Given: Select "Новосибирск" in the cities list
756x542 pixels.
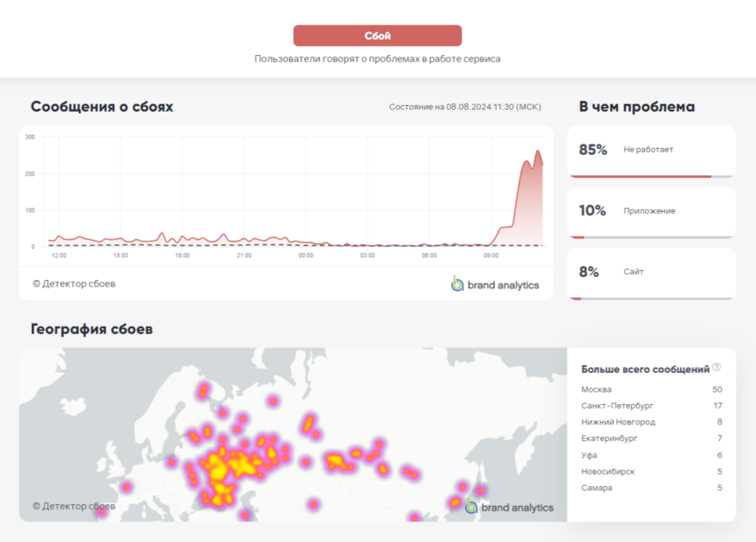Looking at the screenshot, I should 607,471.
